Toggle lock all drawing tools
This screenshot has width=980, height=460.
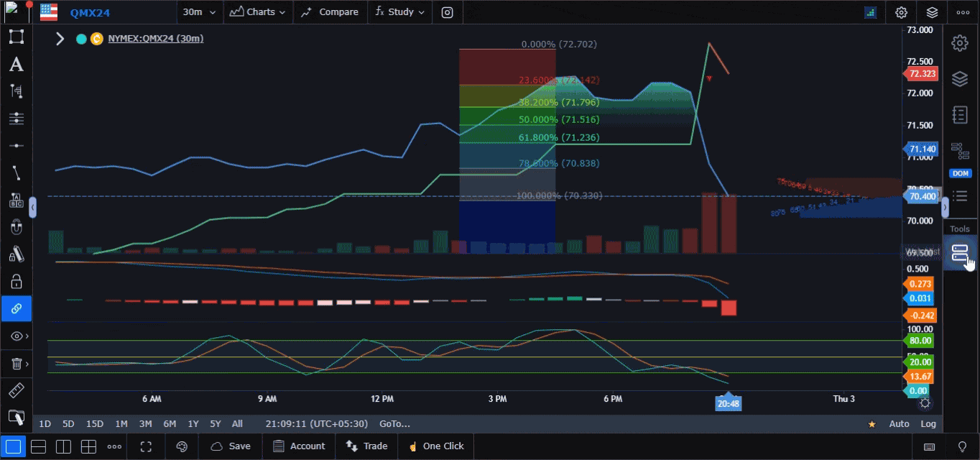[x=16, y=281]
